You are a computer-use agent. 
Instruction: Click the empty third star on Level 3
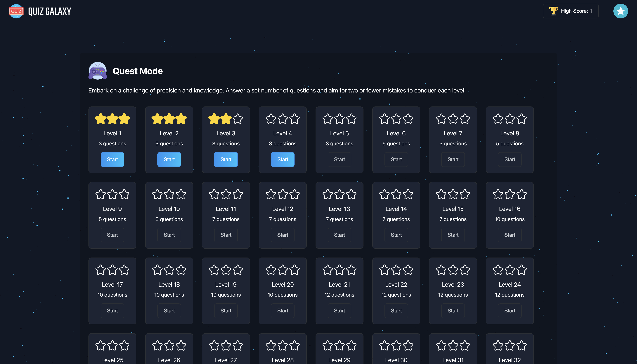pos(238,119)
